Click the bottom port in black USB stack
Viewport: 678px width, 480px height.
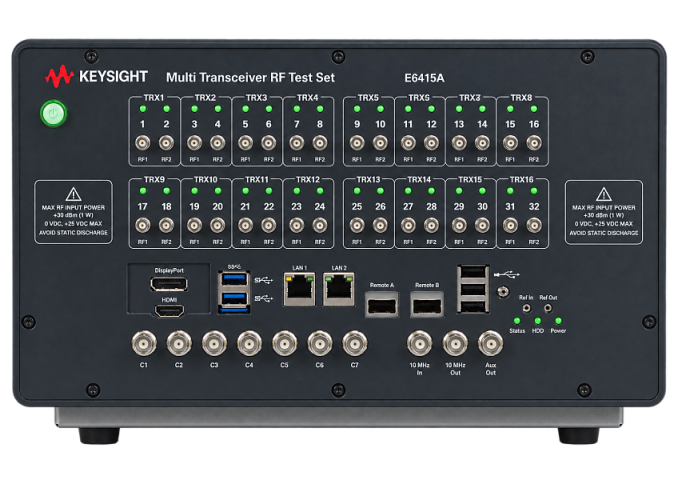[x=474, y=306]
